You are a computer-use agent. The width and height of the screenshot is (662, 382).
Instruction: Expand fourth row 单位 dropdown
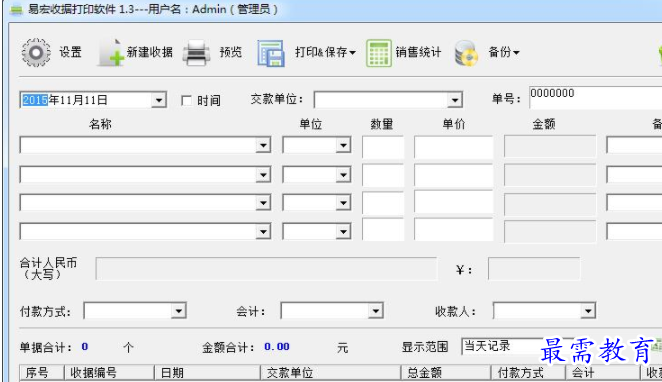click(x=343, y=232)
